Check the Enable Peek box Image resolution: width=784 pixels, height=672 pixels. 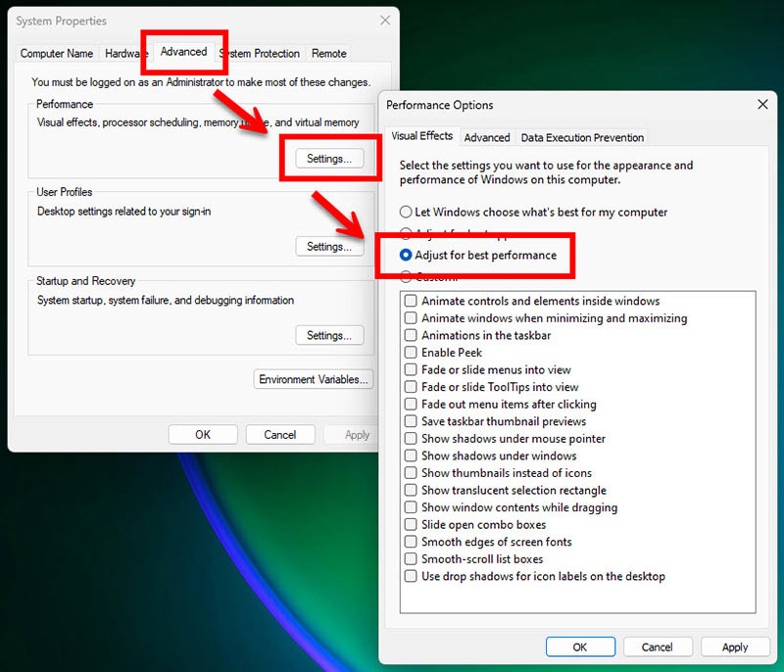click(443, 353)
